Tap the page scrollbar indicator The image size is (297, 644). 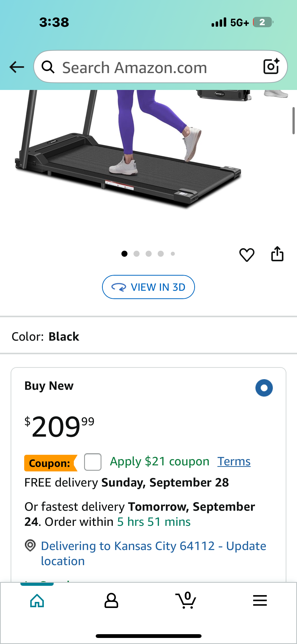[293, 121]
